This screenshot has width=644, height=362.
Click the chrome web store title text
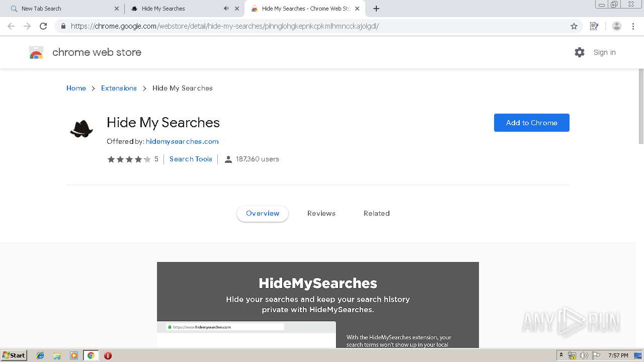(97, 52)
